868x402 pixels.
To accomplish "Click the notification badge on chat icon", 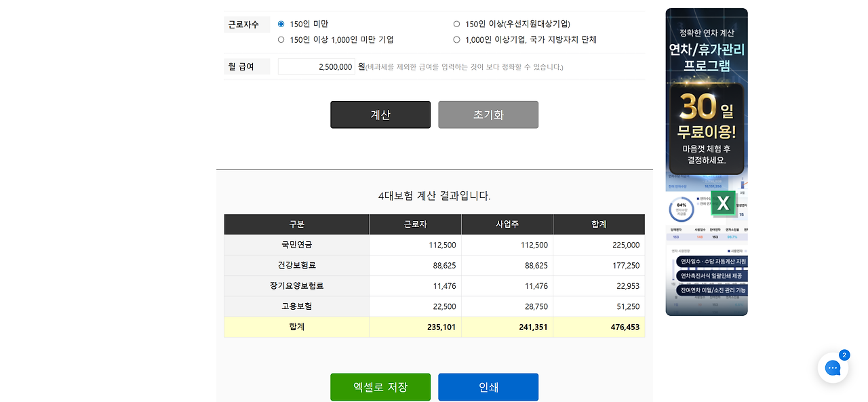I will tap(844, 355).
